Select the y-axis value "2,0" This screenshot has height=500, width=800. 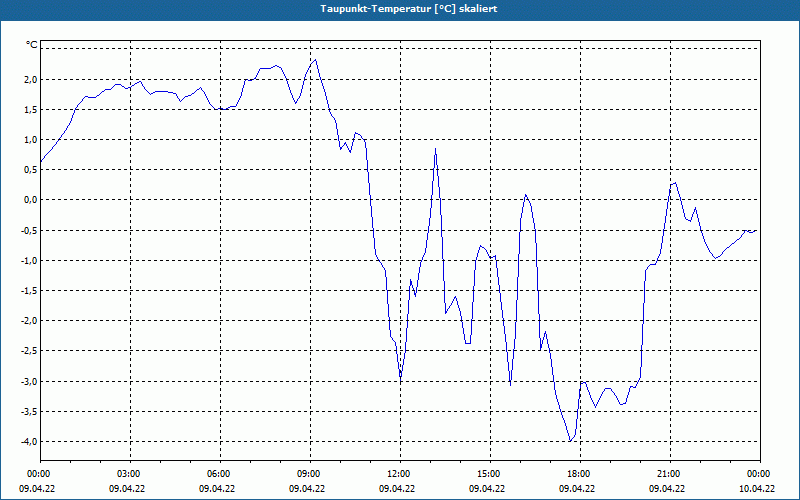(x=32, y=79)
